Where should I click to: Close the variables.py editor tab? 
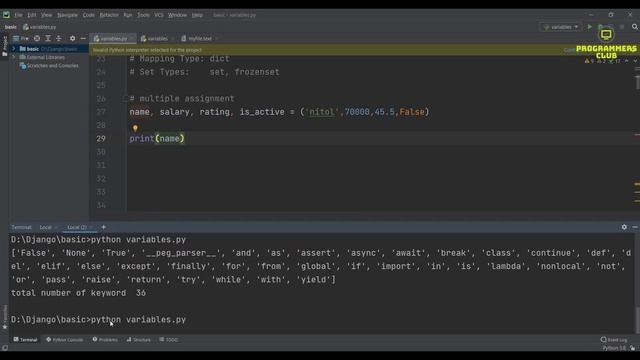click(x=131, y=38)
